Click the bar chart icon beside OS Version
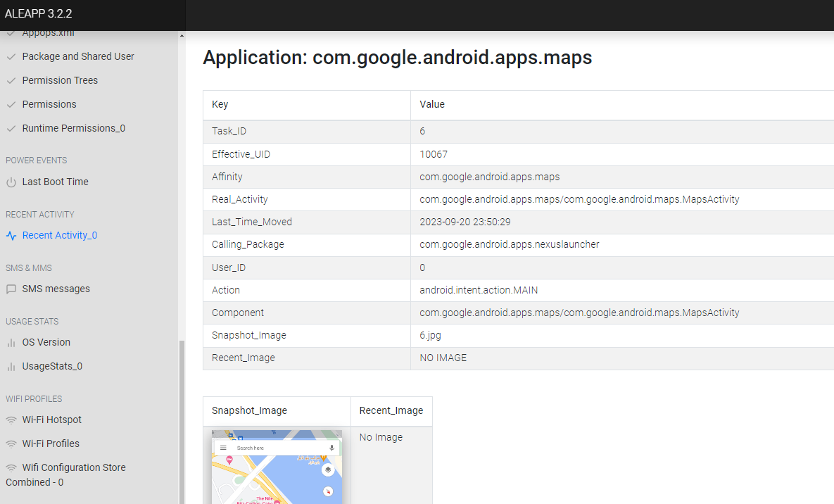 [x=11, y=343]
